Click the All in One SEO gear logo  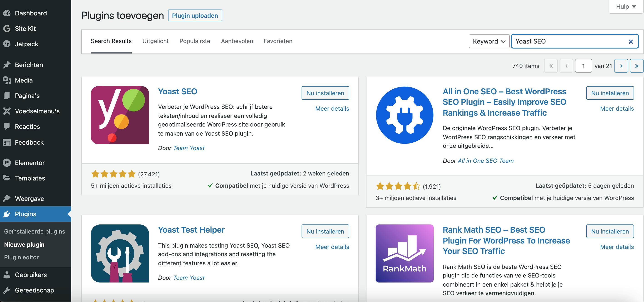(404, 115)
